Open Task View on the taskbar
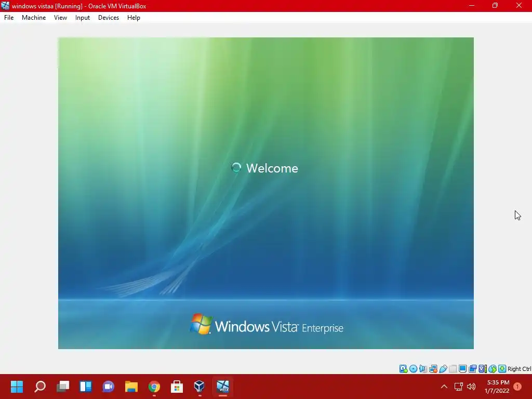Image resolution: width=532 pixels, height=399 pixels. click(x=63, y=387)
